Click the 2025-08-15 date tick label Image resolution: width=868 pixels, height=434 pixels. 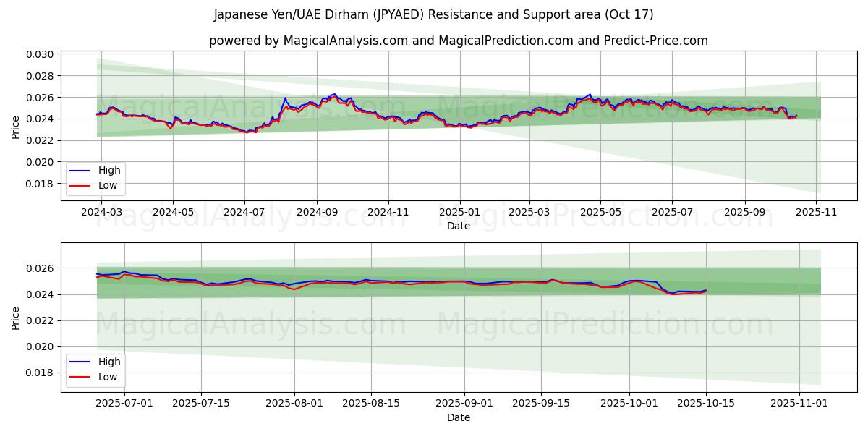(x=371, y=401)
